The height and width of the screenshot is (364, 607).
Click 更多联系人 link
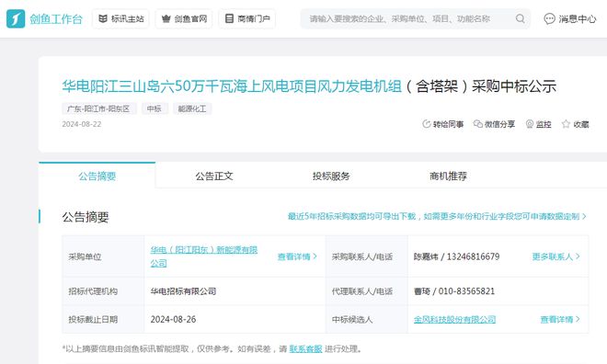555,256
